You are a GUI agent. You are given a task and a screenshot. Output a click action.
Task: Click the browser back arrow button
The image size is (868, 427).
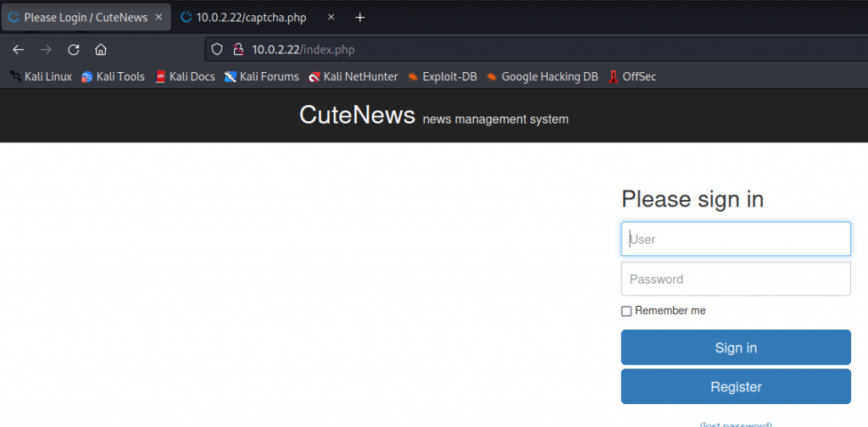[18, 49]
